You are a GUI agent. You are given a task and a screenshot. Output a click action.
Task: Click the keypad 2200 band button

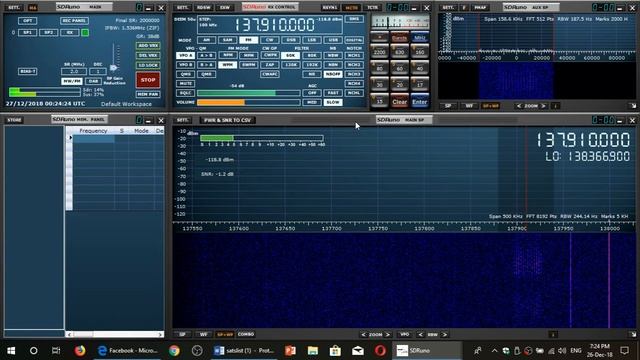point(380,52)
